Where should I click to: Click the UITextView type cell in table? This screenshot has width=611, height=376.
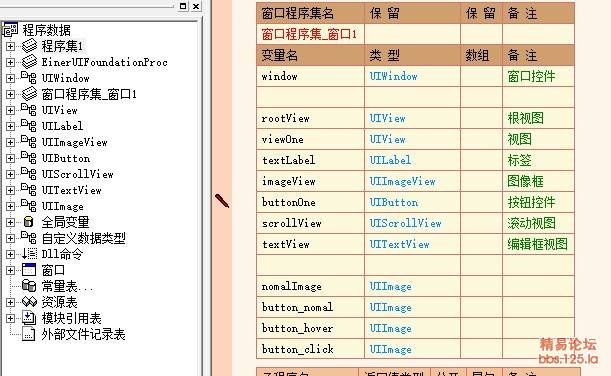point(413,244)
